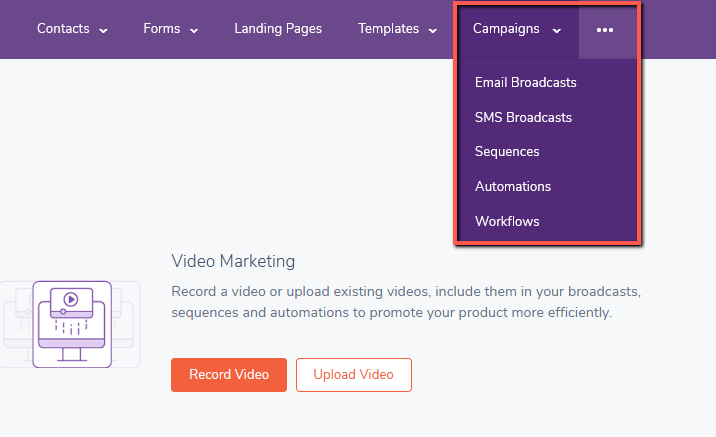Image resolution: width=716 pixels, height=437 pixels.
Task: Expand the Templates dropdown chevron
Action: pos(433,31)
